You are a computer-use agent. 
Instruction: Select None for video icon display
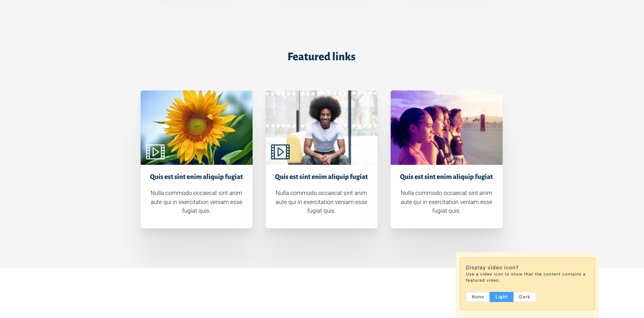(x=478, y=297)
